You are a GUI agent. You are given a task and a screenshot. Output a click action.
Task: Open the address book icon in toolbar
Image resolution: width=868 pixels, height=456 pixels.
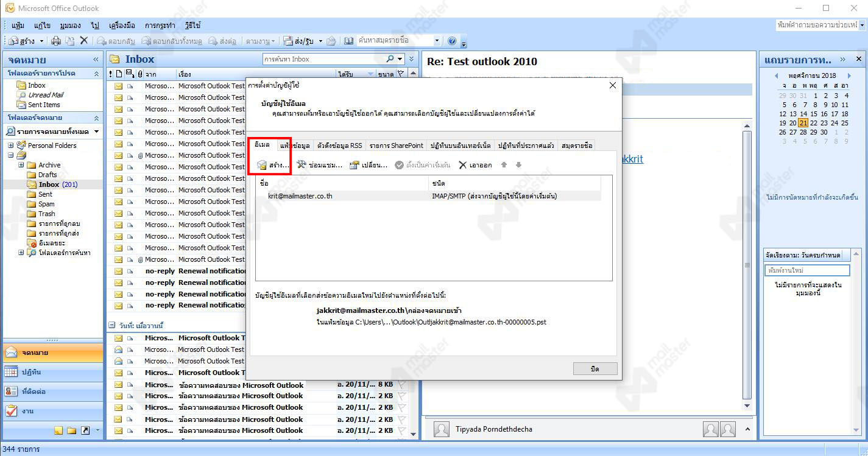(349, 41)
